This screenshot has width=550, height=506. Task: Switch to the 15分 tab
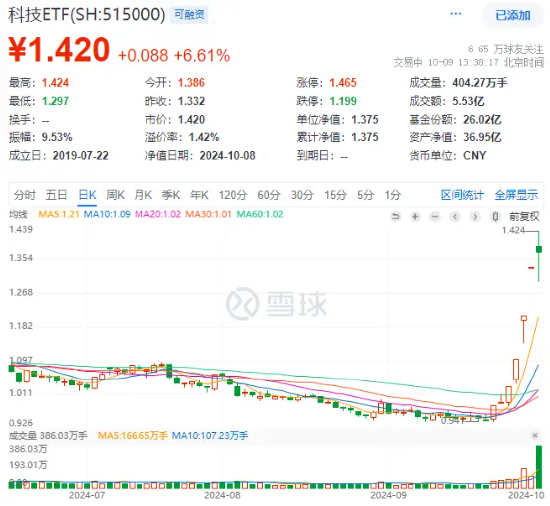335,195
